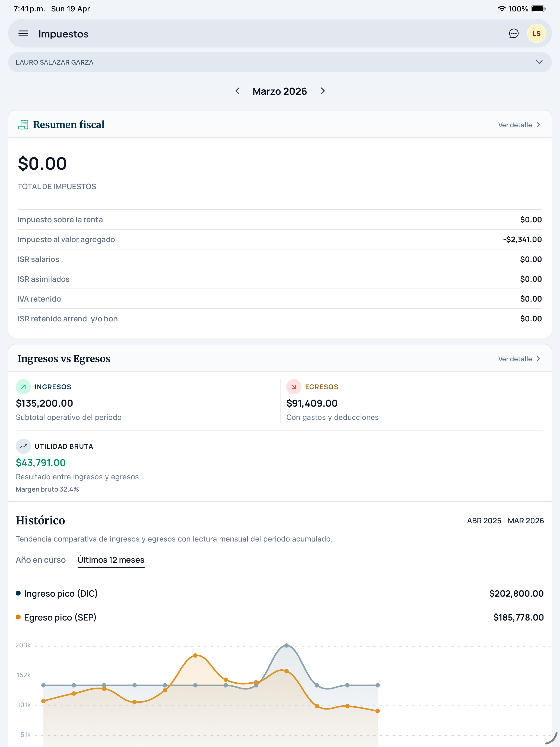Screen dimensions: 560x747
Task: Click the Egresos red arrow icon
Action: [294, 387]
